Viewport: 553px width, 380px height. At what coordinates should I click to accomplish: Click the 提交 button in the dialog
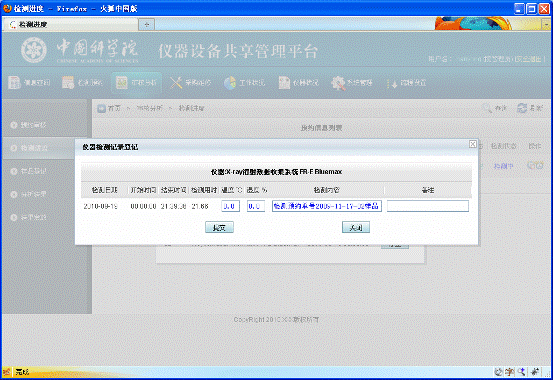coord(219,228)
